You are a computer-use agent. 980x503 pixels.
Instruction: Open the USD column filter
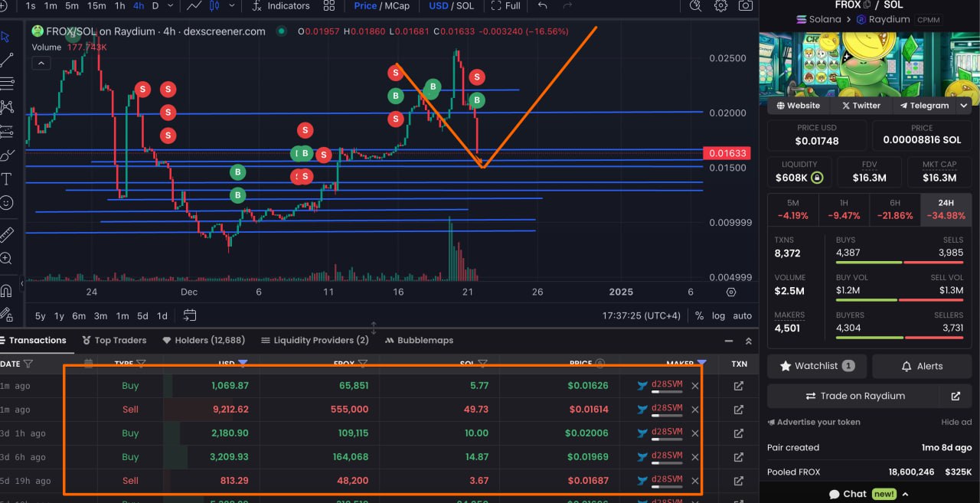243,363
